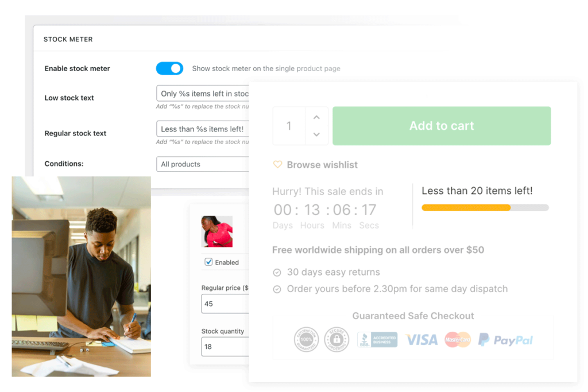
Task: Click the checkmark icon beside 30 days easy returns
Action: 277,272
